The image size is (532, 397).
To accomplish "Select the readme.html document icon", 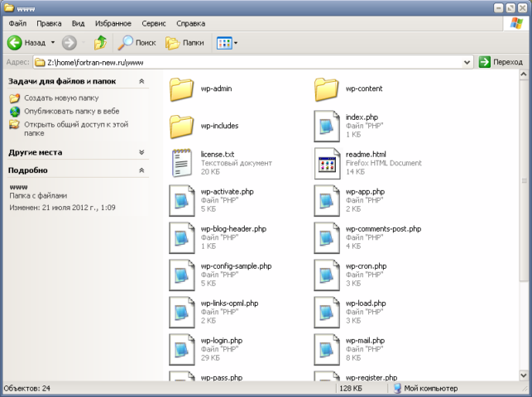I will pos(327,164).
